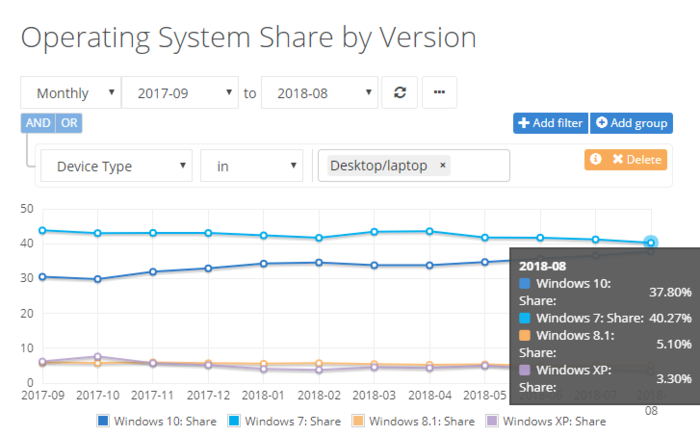Image resolution: width=700 pixels, height=436 pixels.
Task: Open the ellipsis more options button
Action: tap(439, 93)
